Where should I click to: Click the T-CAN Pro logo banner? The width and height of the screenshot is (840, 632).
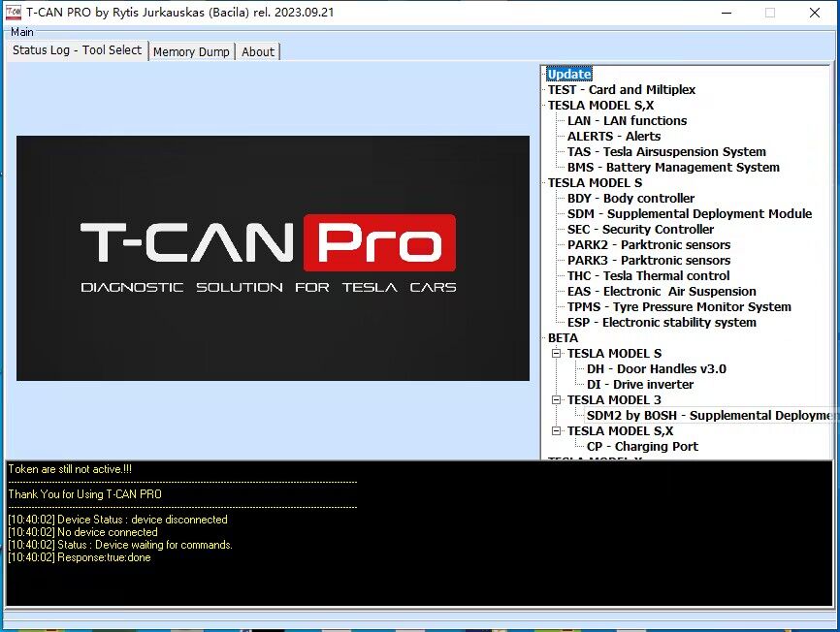[x=273, y=258]
